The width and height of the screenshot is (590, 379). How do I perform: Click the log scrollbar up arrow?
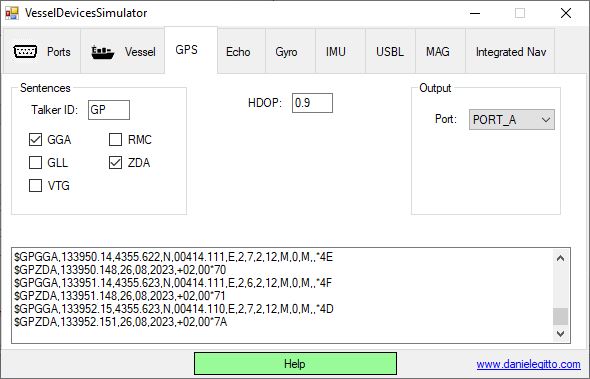(x=560, y=258)
